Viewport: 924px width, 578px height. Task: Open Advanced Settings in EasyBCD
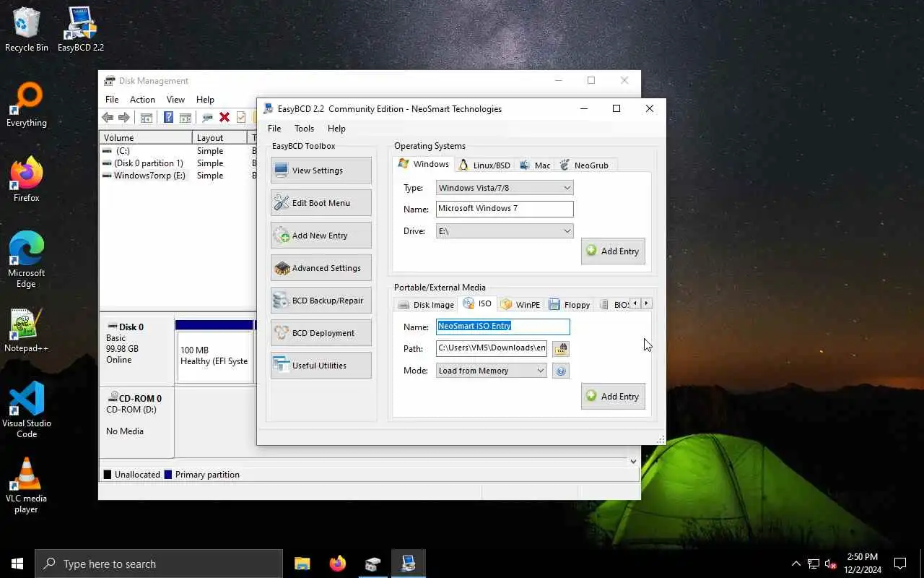(x=321, y=268)
